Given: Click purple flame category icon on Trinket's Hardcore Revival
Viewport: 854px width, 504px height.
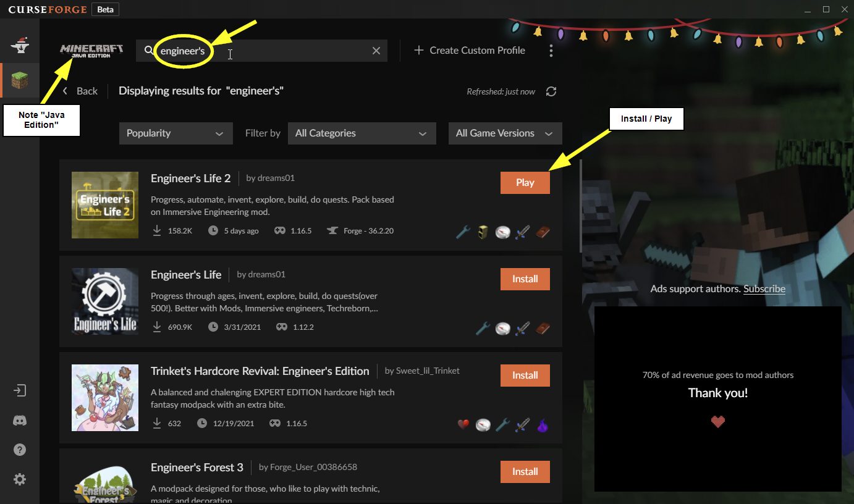Looking at the screenshot, I should [542, 425].
